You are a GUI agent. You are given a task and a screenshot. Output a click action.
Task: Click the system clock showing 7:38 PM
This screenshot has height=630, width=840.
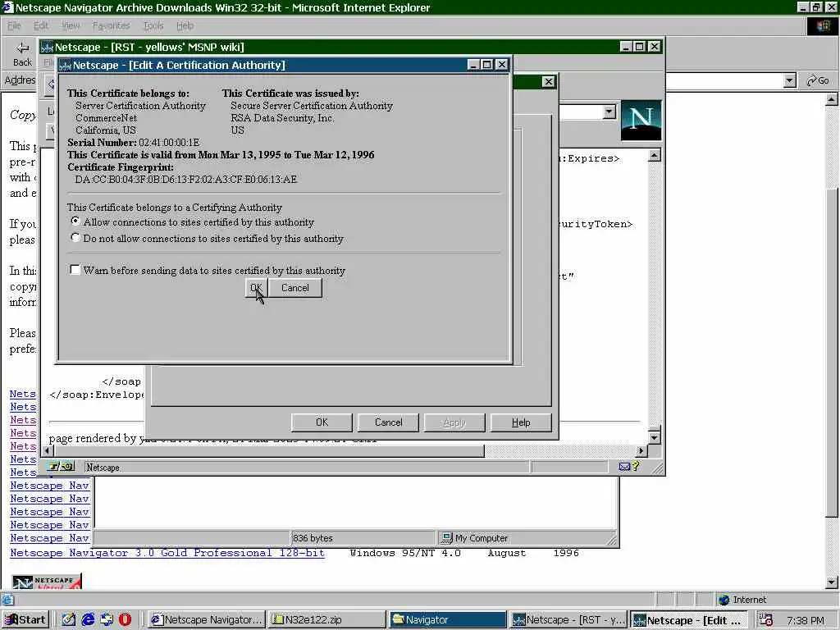pyautogui.click(x=806, y=620)
